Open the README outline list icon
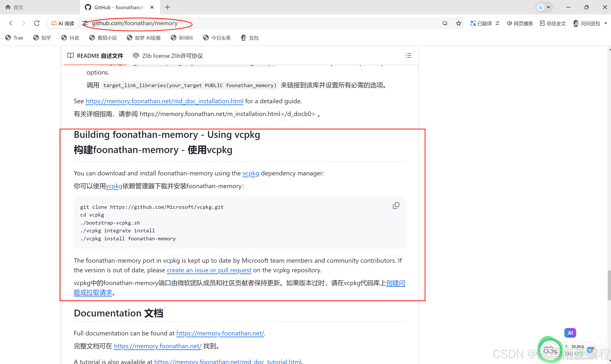This screenshot has width=611, height=364. coord(408,55)
